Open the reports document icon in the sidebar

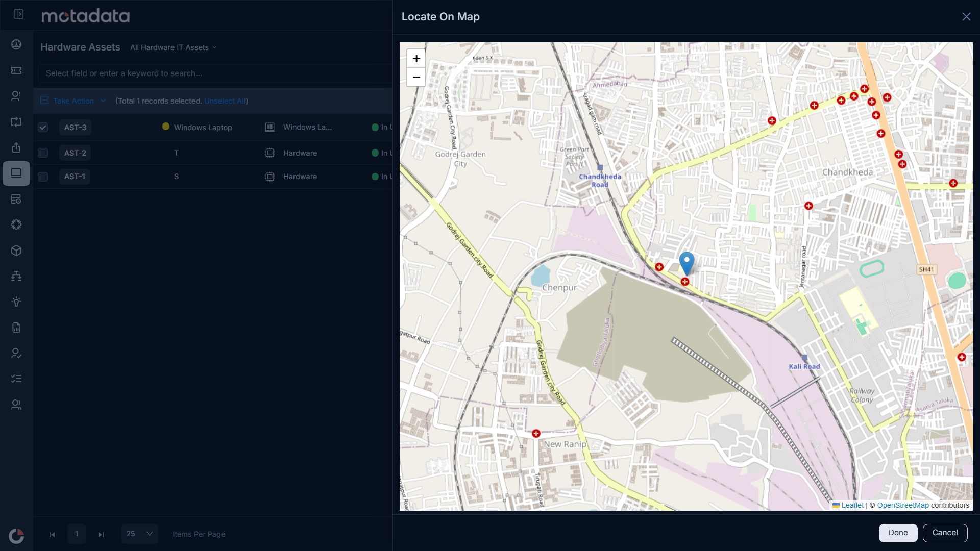16,328
